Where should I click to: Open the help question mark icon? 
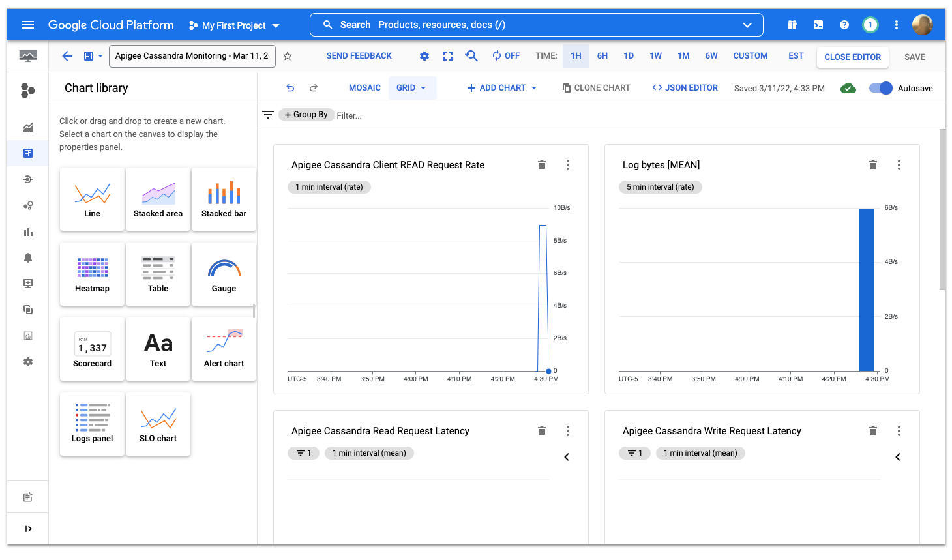844,25
